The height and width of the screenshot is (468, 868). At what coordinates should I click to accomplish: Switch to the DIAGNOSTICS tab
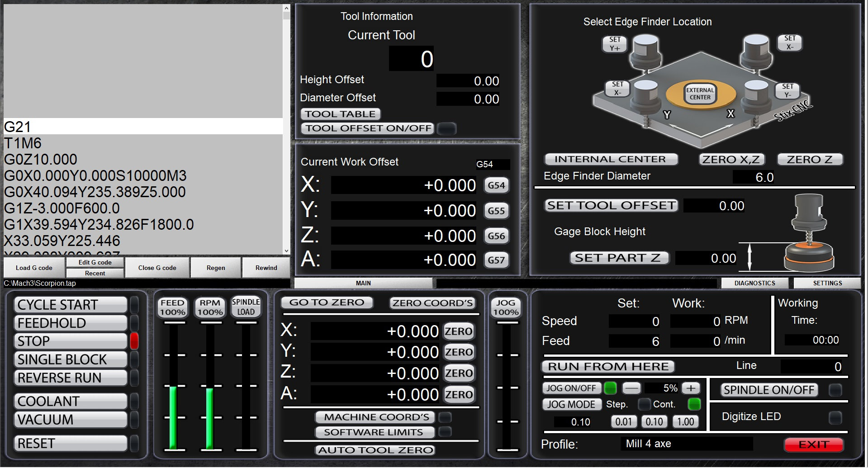[x=754, y=283]
